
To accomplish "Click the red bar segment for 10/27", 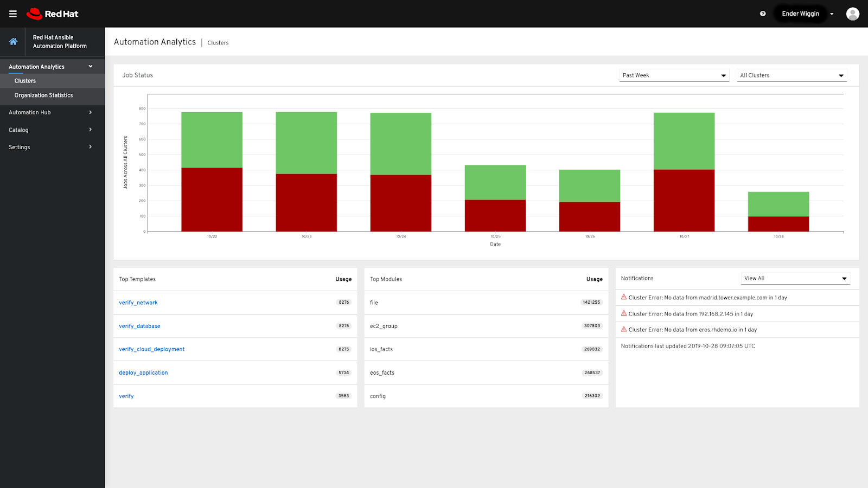I will pyautogui.click(x=684, y=201).
